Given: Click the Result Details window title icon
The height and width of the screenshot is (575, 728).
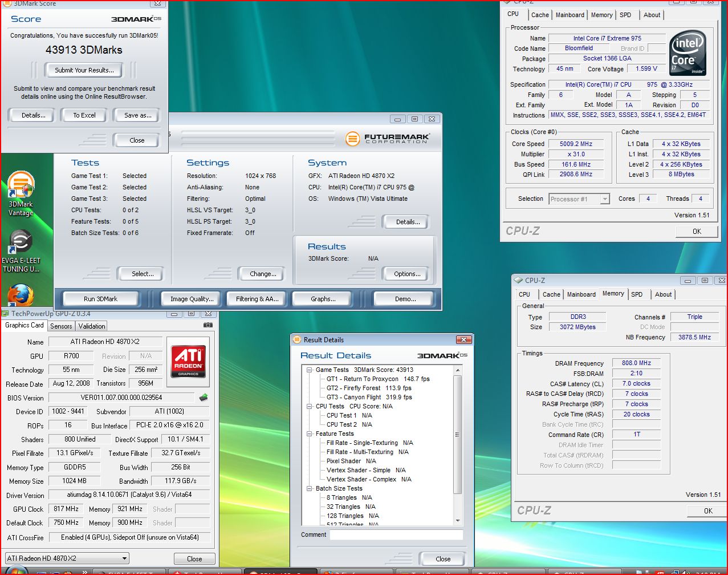Looking at the screenshot, I should [297, 340].
